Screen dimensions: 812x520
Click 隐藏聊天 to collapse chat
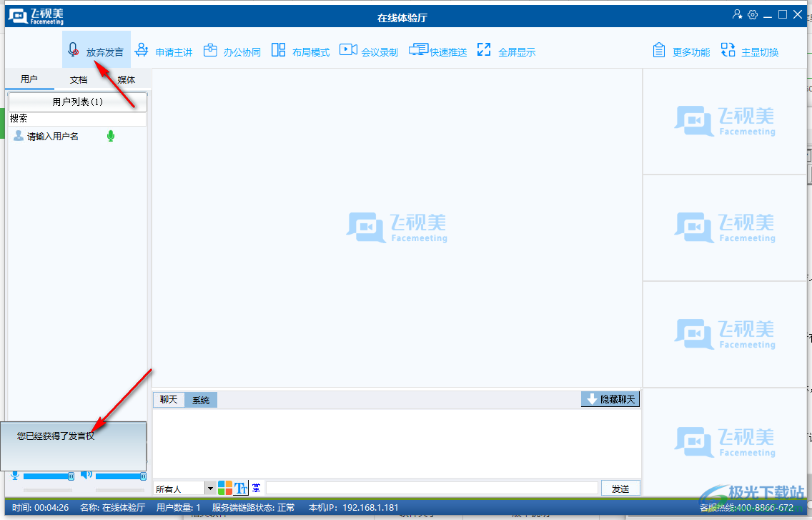(x=610, y=399)
